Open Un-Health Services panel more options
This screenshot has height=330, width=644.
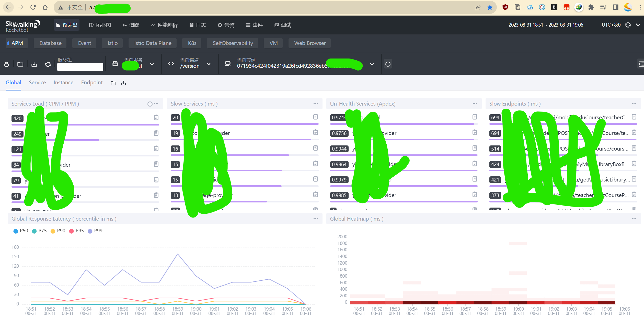pyautogui.click(x=475, y=104)
